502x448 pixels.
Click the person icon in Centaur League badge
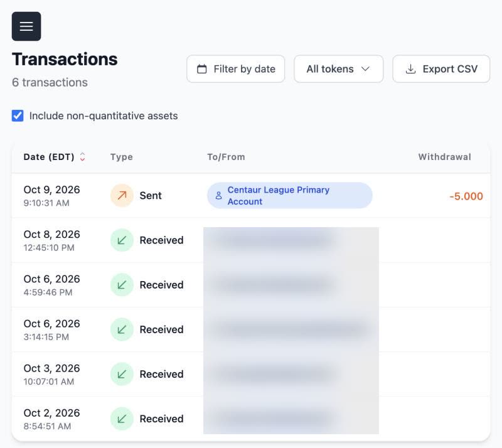[218, 195]
